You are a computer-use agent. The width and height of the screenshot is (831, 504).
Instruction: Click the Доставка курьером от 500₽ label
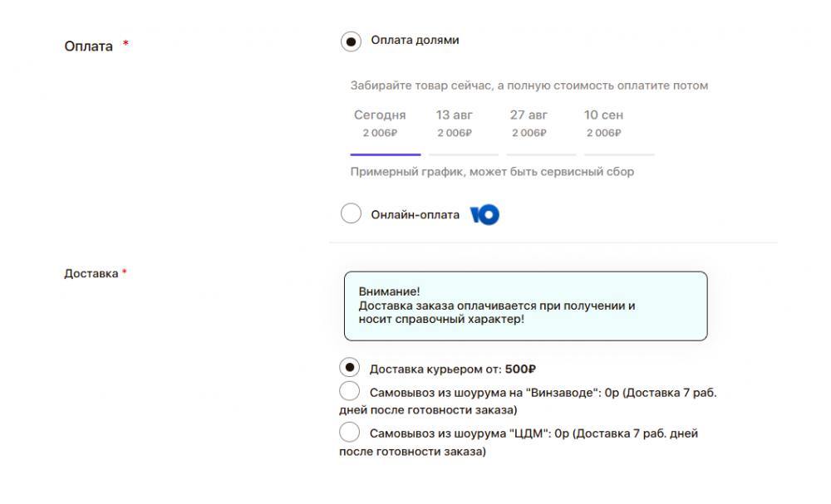tap(452, 369)
